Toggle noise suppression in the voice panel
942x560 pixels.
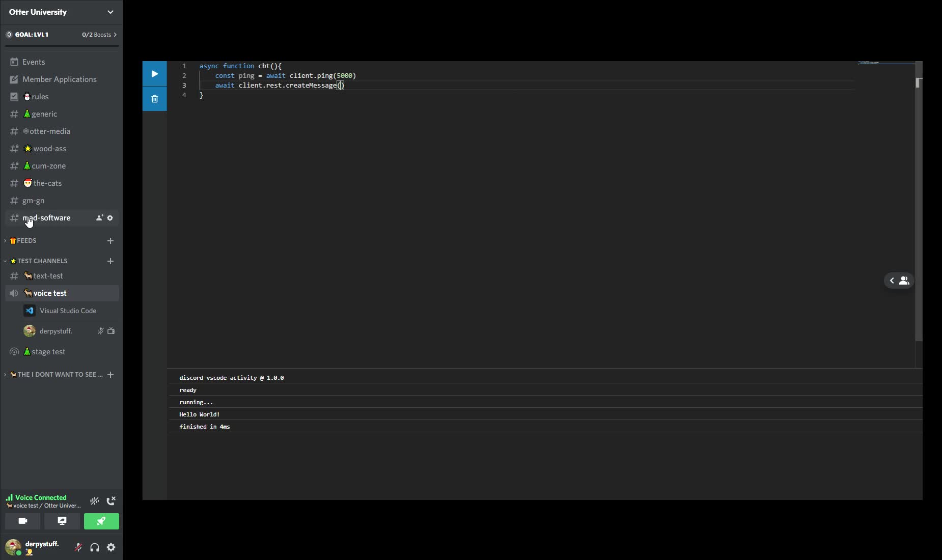coord(94,501)
